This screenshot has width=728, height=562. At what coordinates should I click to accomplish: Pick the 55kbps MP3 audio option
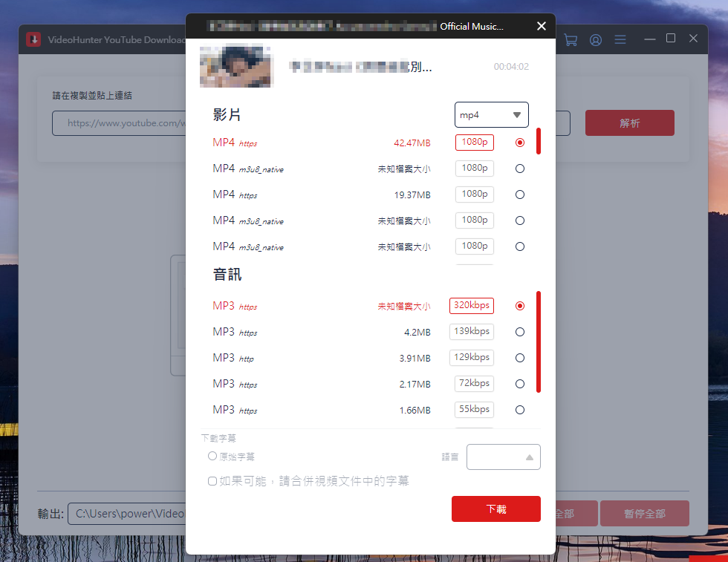tap(520, 410)
